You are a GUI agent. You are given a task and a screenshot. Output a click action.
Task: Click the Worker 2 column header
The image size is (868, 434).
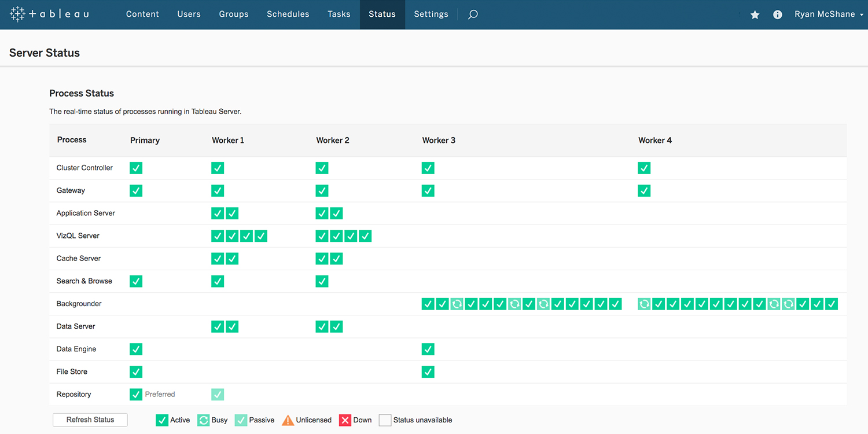[333, 140]
